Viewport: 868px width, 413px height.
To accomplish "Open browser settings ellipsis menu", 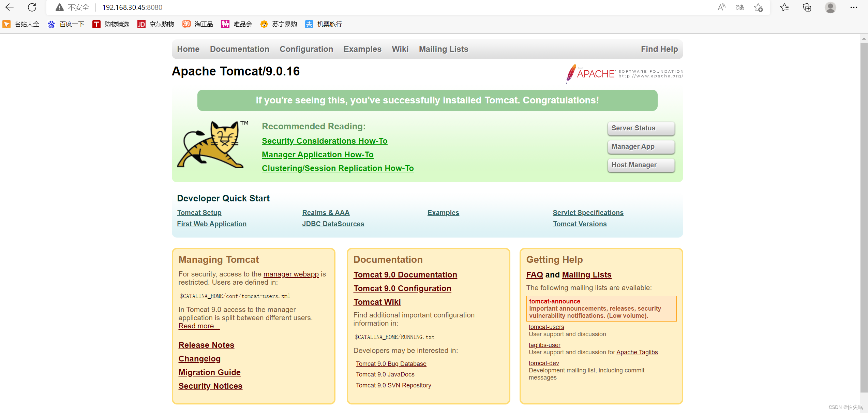I will click(x=853, y=7).
